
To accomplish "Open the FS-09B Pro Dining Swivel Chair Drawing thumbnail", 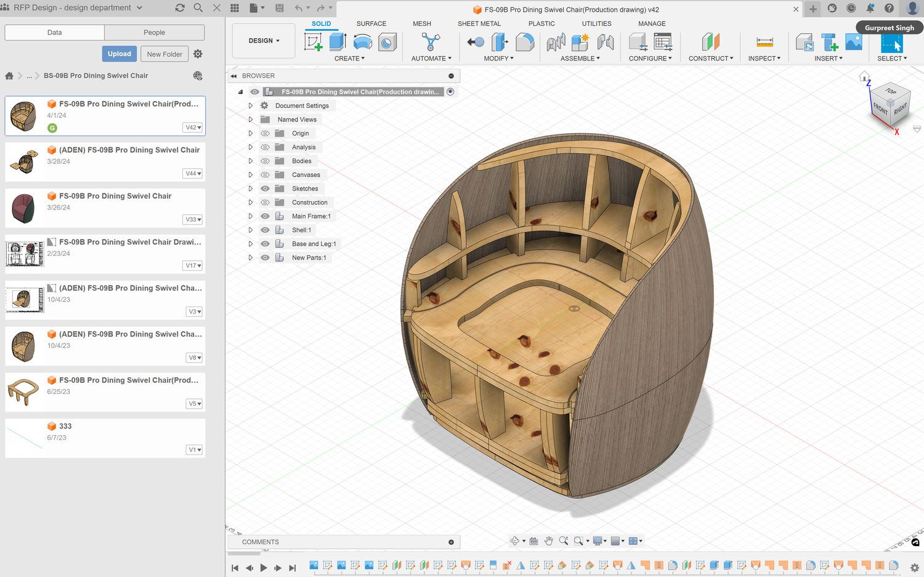I will [x=25, y=253].
